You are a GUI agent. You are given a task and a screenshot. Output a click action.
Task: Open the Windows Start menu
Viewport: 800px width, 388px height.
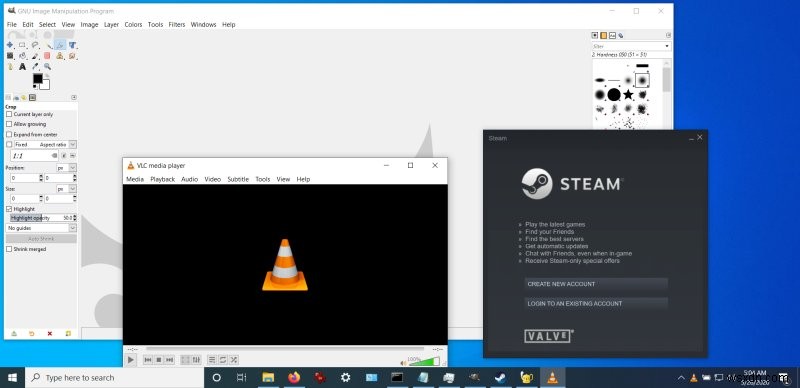(12, 378)
